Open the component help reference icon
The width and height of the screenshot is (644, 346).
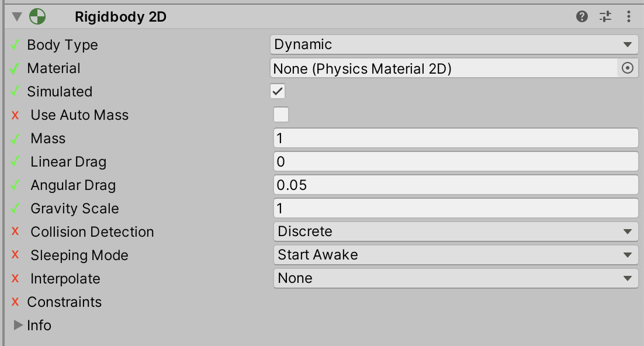coord(582,17)
